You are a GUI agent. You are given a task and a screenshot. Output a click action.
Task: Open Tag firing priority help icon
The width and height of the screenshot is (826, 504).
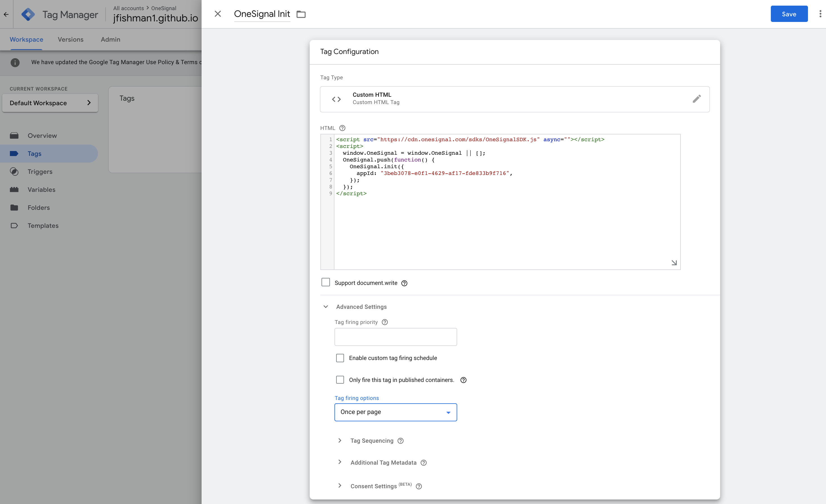[385, 322]
